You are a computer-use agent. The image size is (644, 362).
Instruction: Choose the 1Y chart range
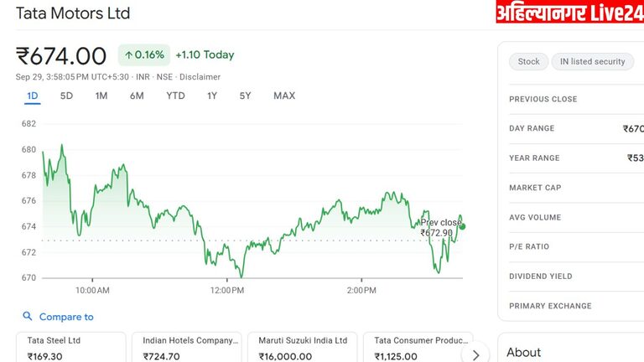click(212, 96)
